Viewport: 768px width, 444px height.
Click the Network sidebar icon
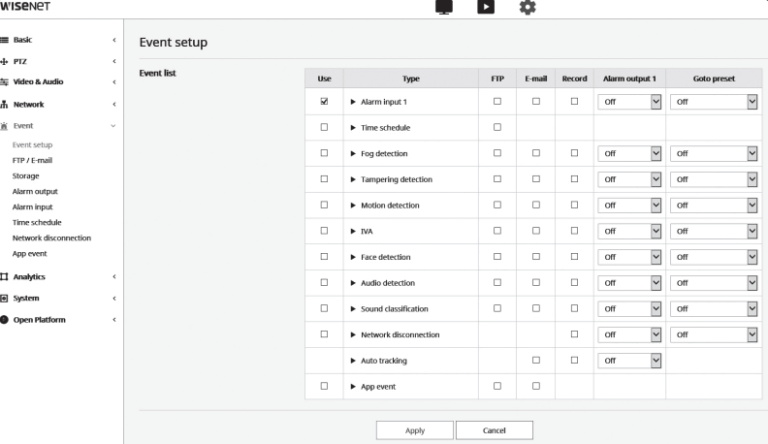[x=4, y=104]
